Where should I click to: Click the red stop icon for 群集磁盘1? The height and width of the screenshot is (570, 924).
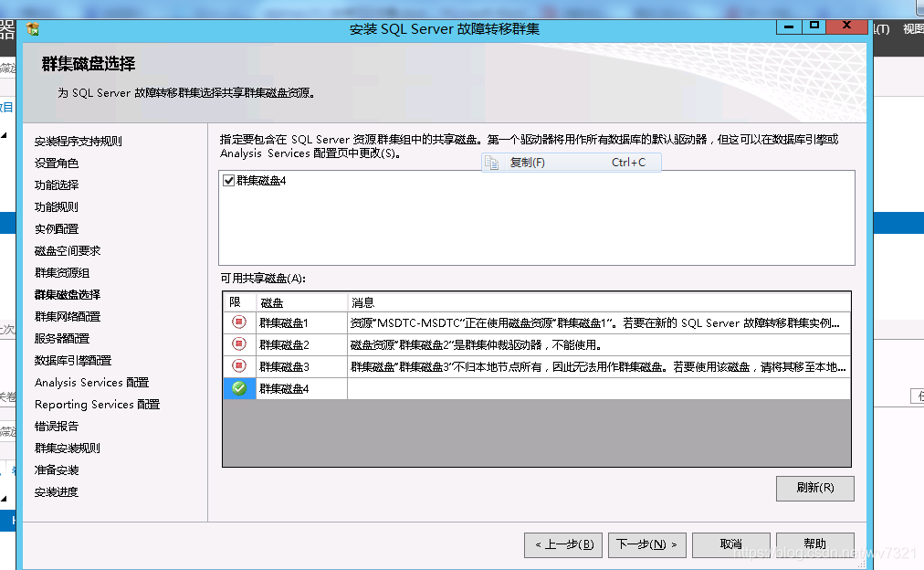(x=238, y=322)
